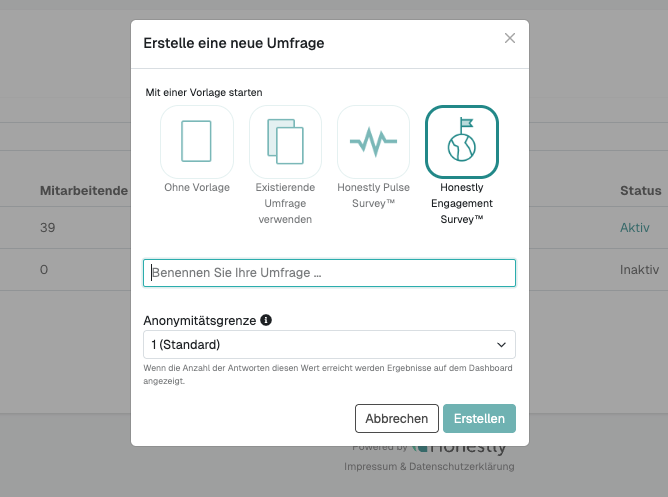Choose the 'Existierende Umfrage verwenden' copy icon
This screenshot has width=668, height=497.
tap(285, 141)
